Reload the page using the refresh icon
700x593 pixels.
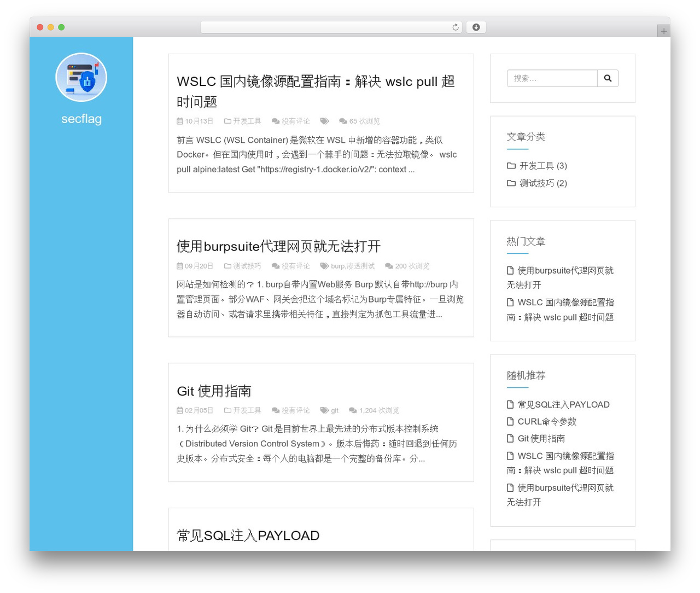tap(455, 27)
